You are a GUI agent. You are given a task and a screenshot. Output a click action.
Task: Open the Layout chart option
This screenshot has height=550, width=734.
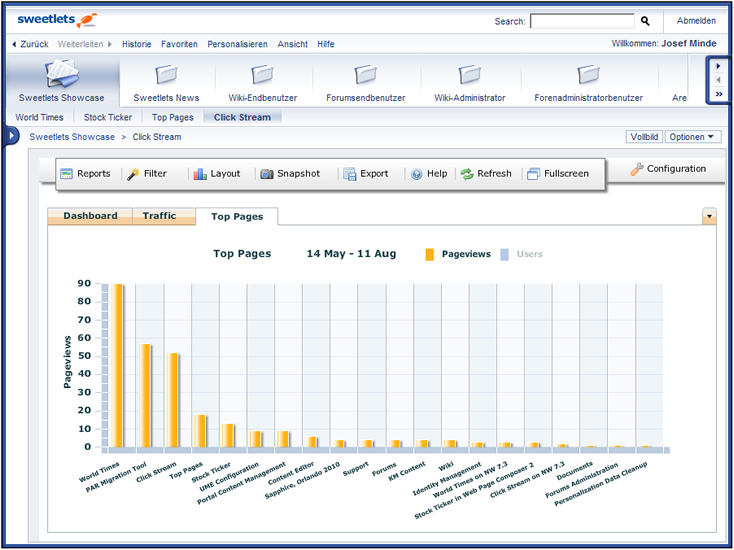217,174
